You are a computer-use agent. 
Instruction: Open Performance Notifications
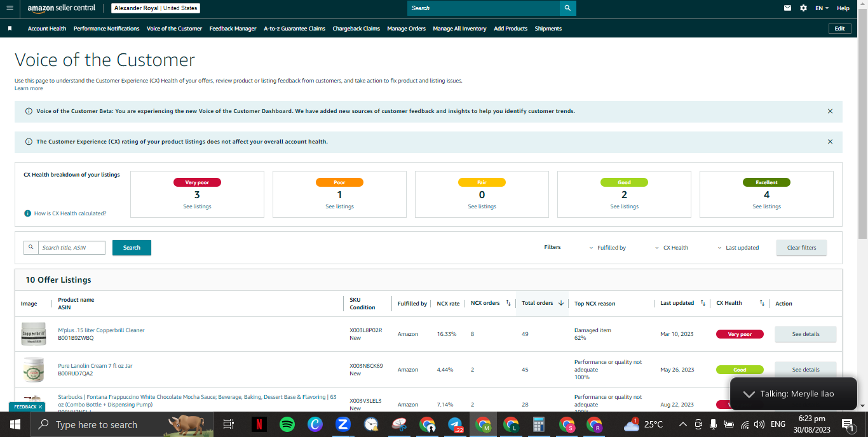[106, 29]
